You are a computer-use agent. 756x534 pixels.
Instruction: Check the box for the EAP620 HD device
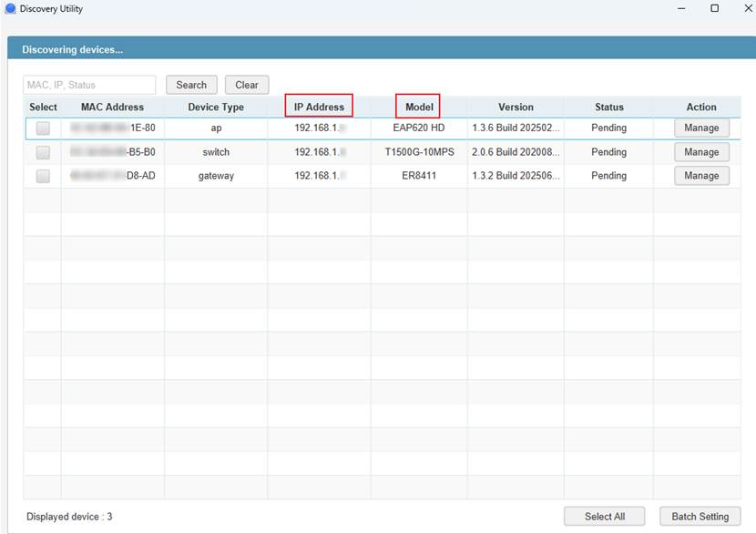pyautogui.click(x=43, y=128)
